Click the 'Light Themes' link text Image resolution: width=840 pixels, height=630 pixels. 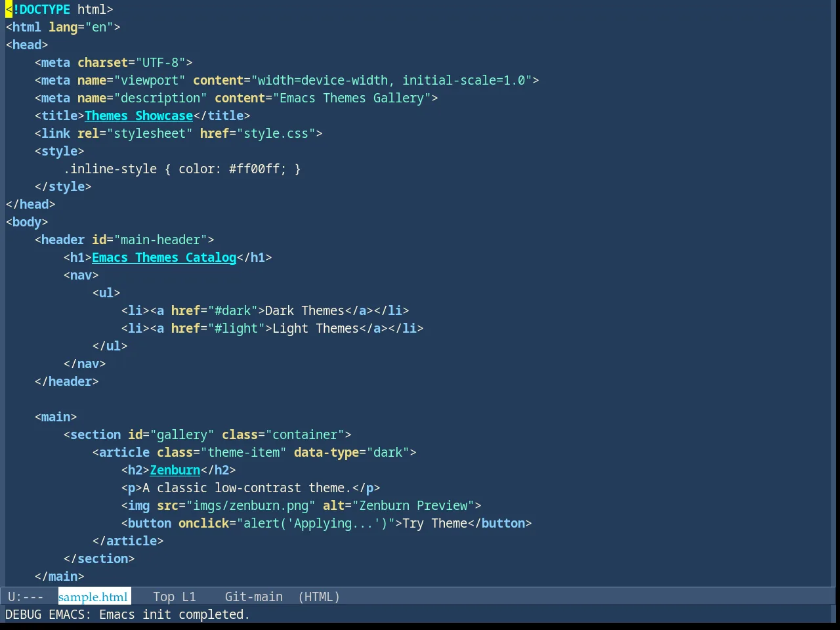click(x=316, y=328)
